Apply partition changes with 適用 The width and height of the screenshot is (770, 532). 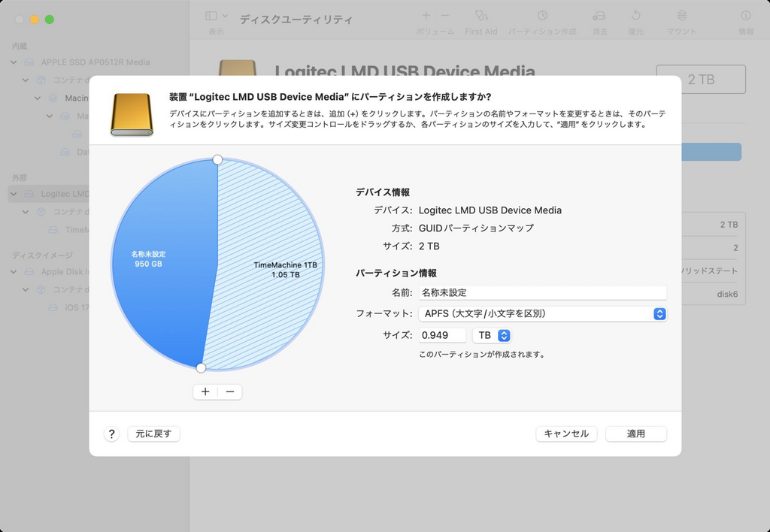coord(636,434)
